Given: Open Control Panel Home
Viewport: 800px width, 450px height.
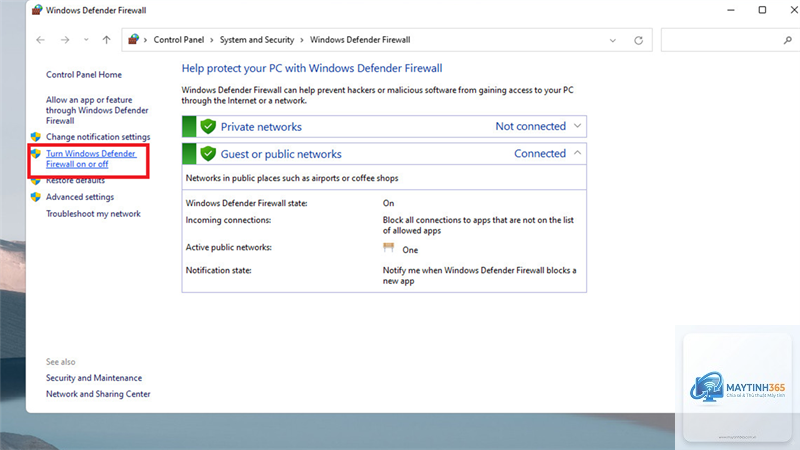Looking at the screenshot, I should (84, 74).
